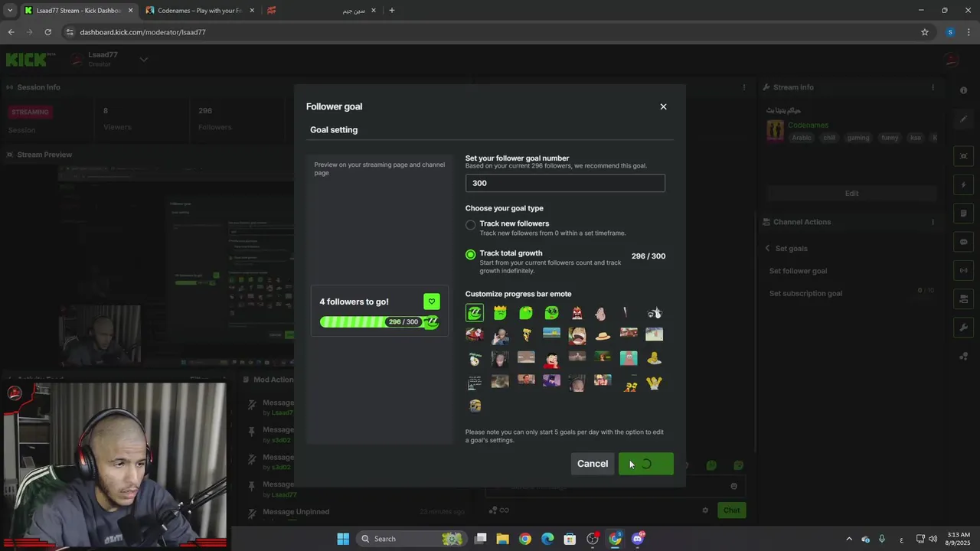The height and width of the screenshot is (551, 980).
Task: Go back to the previous page
Action: (11, 32)
